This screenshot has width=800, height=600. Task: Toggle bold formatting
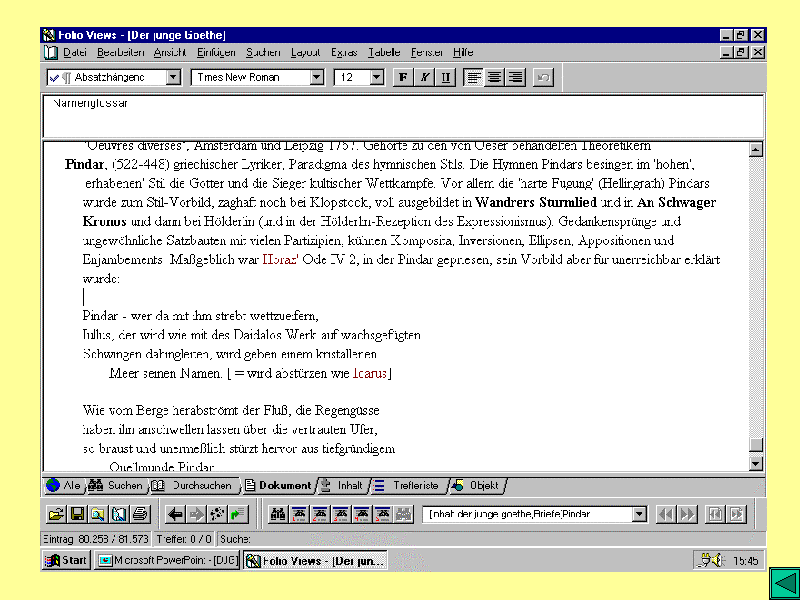click(x=403, y=77)
